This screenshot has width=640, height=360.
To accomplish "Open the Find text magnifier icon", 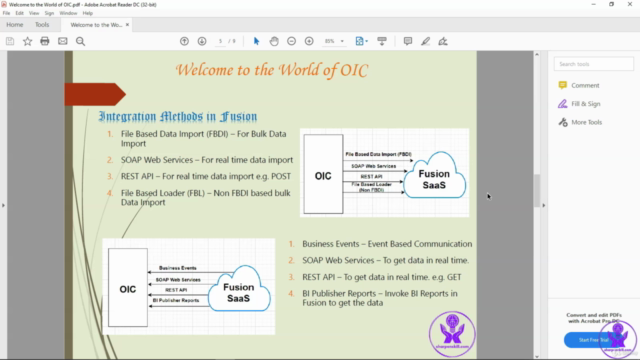I will [80, 41].
